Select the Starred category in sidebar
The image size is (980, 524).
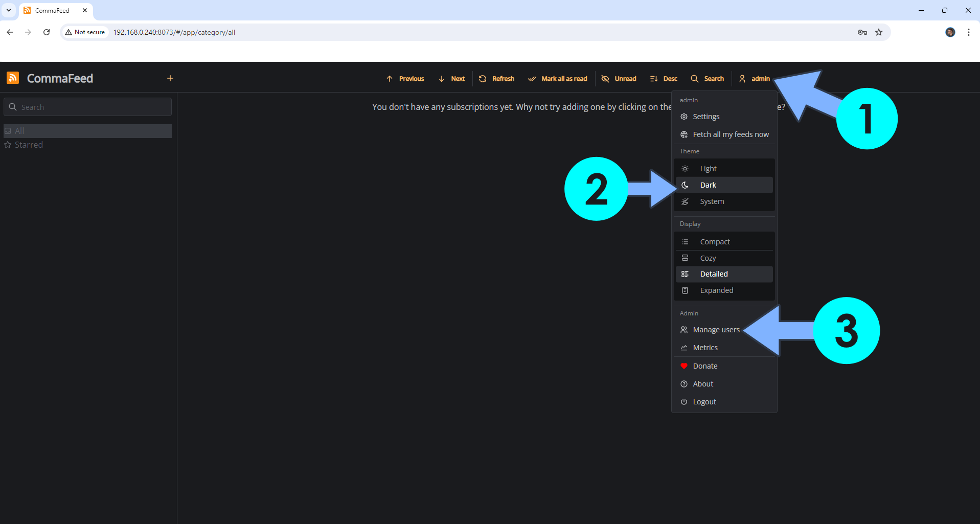[x=87, y=145]
